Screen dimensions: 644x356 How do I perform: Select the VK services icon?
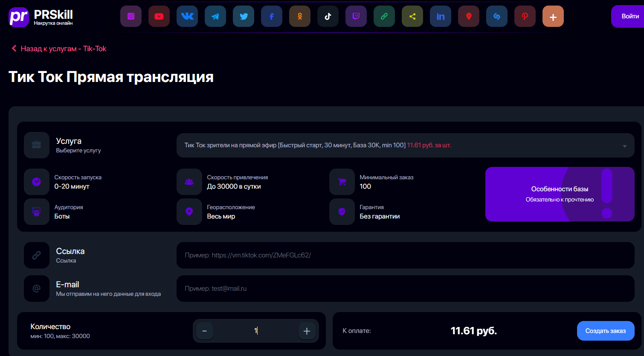187,16
